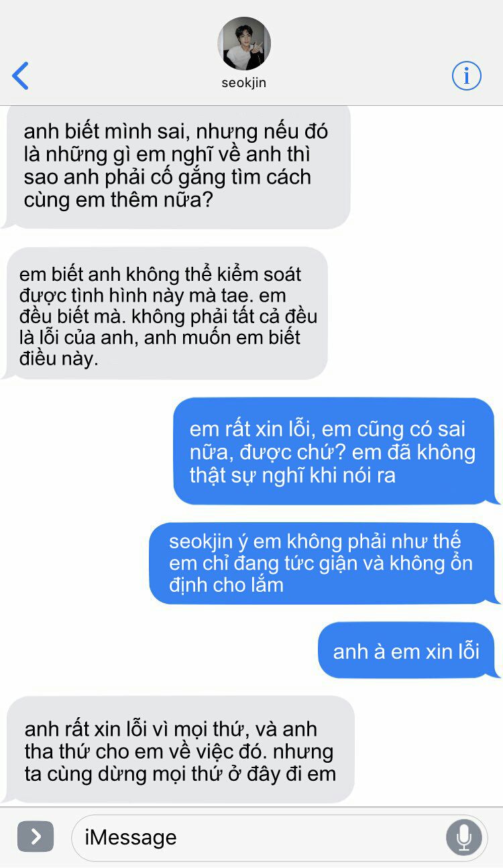Viewport: 503px width, 868px height.
Task: Select the 'anh à em xin lỗi' bubble
Action: pos(408,651)
